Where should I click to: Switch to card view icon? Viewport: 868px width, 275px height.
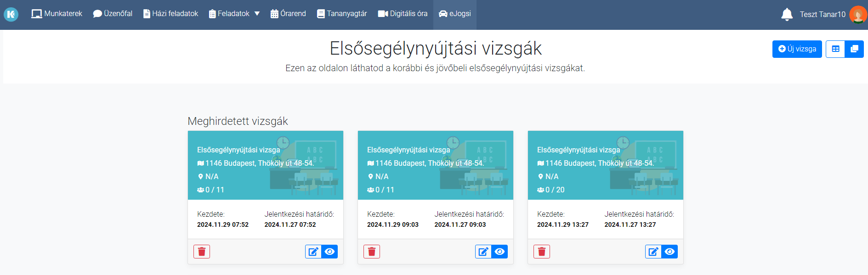point(854,49)
